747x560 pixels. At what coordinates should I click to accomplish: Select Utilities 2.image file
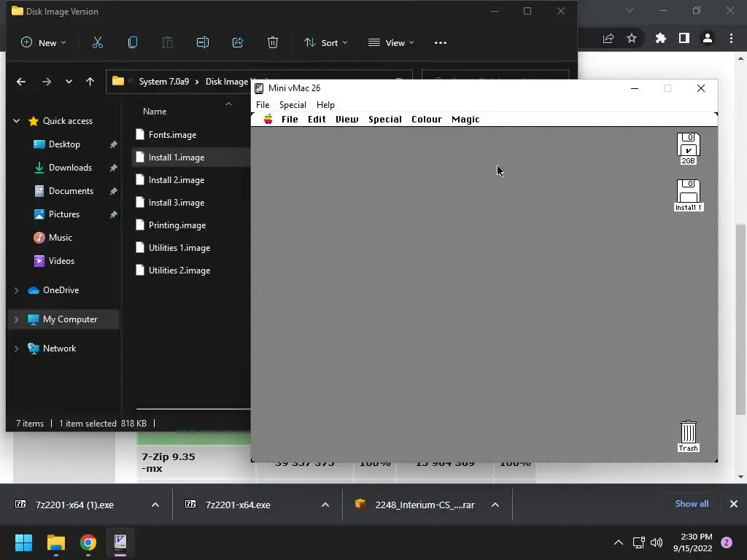click(x=179, y=271)
